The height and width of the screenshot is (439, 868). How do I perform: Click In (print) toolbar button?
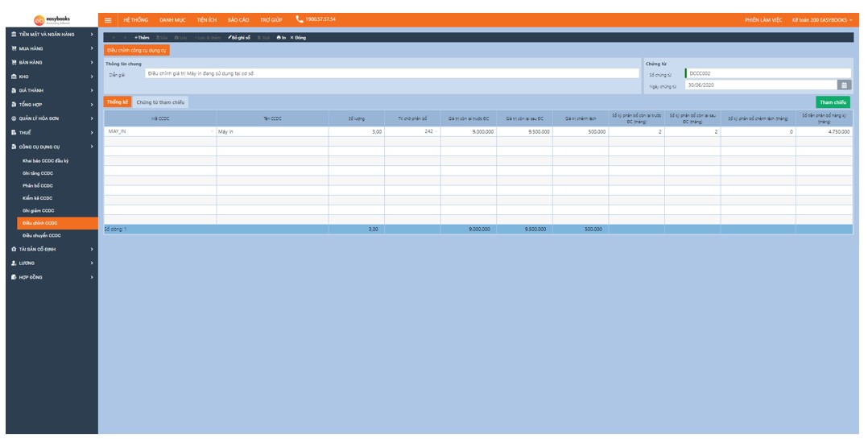pyautogui.click(x=281, y=38)
